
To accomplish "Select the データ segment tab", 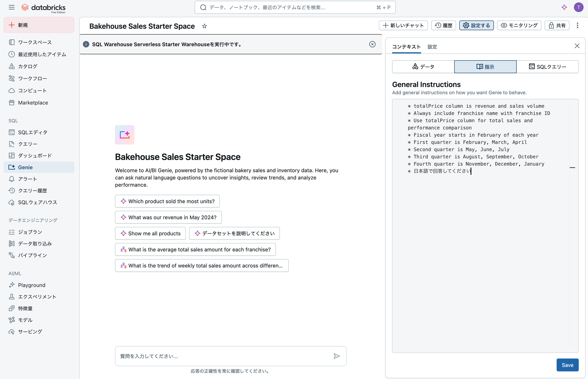I will coord(423,67).
